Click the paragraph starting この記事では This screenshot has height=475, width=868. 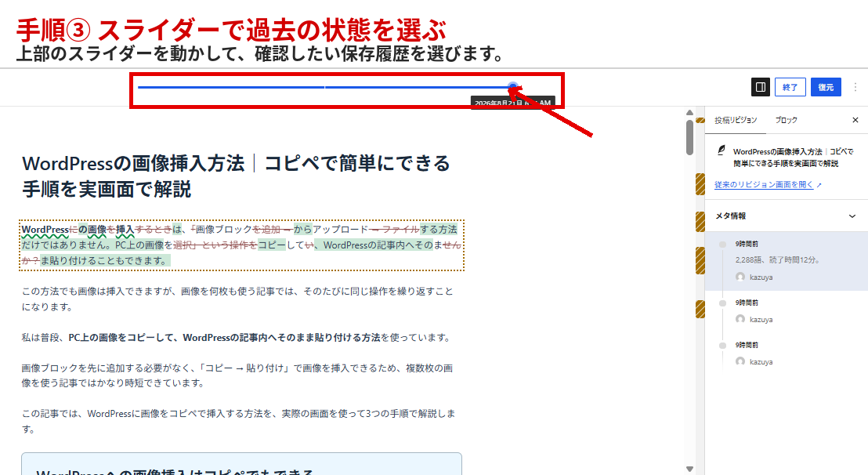tap(239, 421)
